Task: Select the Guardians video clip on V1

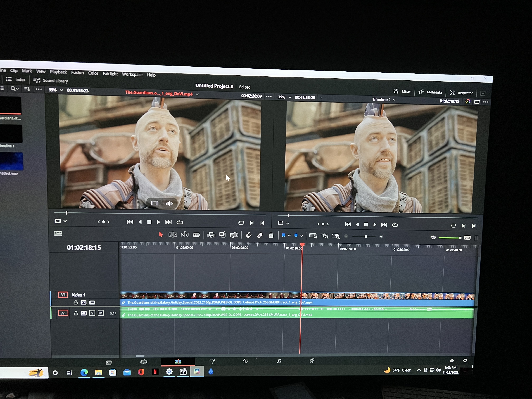Action: point(297,299)
